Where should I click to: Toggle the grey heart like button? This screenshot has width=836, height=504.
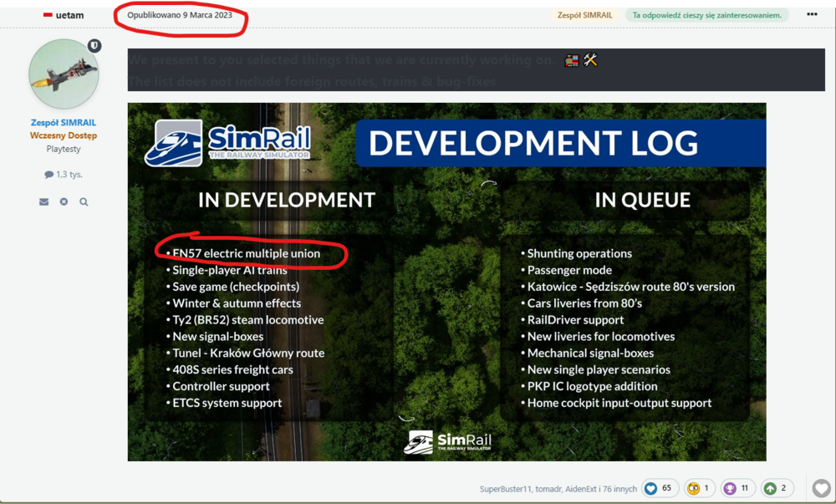821,488
